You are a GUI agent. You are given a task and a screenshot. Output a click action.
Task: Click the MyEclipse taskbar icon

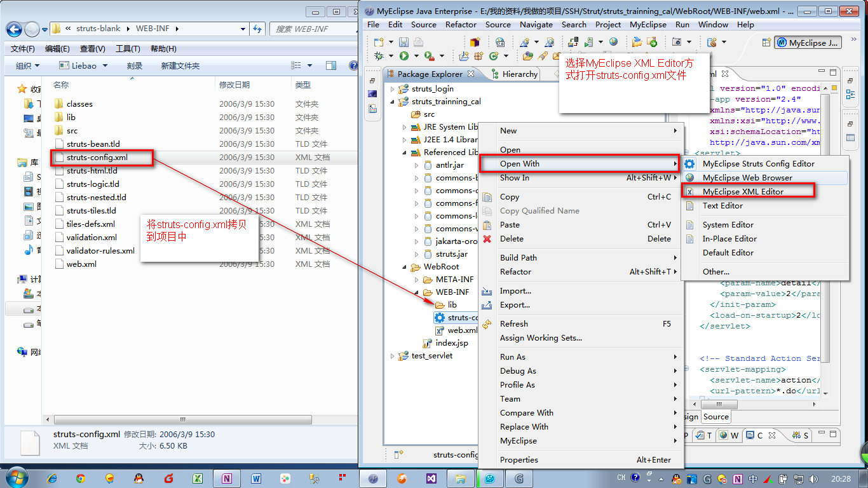373,478
